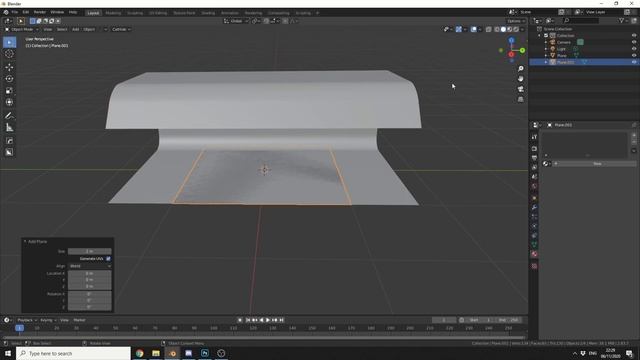The width and height of the screenshot is (640, 360).
Task: Click the Location X field in Add Plane
Action: (x=90, y=273)
